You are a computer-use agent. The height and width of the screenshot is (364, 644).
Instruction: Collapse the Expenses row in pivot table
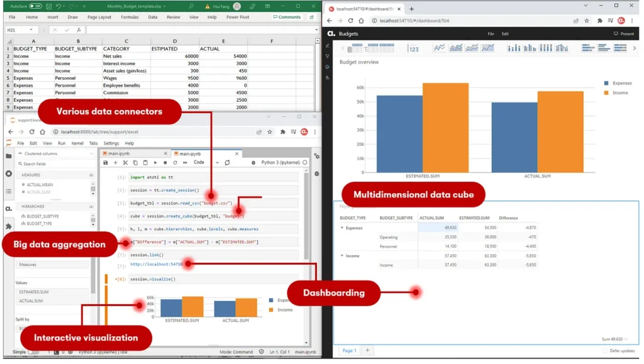(x=341, y=228)
